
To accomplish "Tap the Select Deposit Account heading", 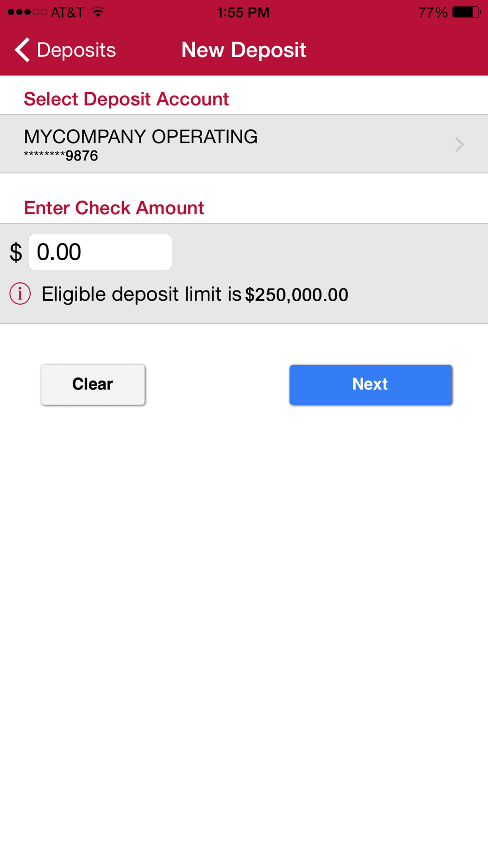I will click(x=126, y=99).
